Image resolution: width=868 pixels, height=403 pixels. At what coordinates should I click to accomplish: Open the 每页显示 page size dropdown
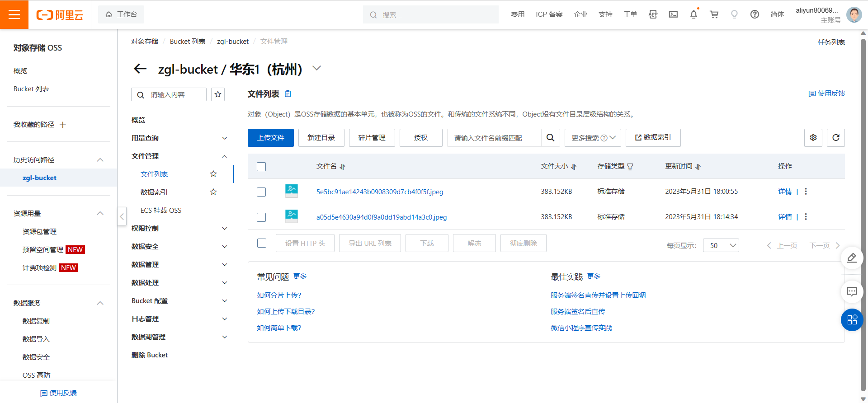tap(721, 245)
